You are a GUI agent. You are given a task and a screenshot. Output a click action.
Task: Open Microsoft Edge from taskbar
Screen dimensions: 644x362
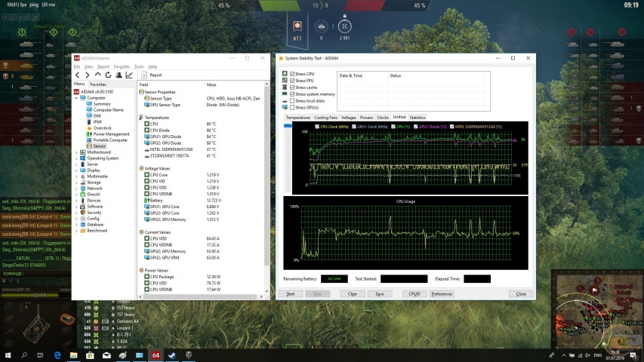(57, 355)
